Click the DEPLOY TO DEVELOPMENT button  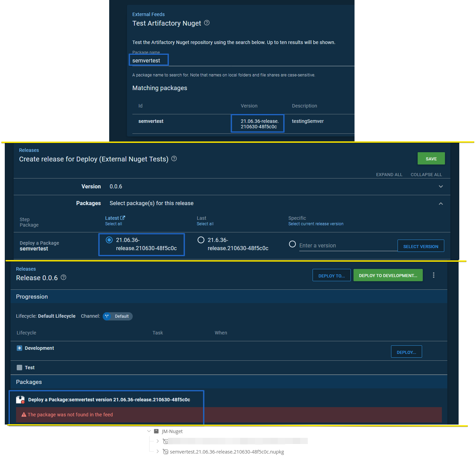point(388,275)
